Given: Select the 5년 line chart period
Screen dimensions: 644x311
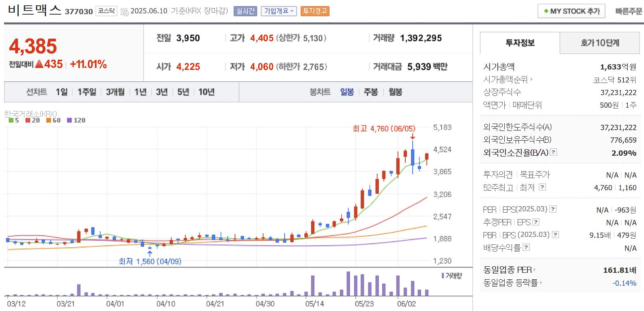Looking at the screenshot, I should click(x=183, y=92).
